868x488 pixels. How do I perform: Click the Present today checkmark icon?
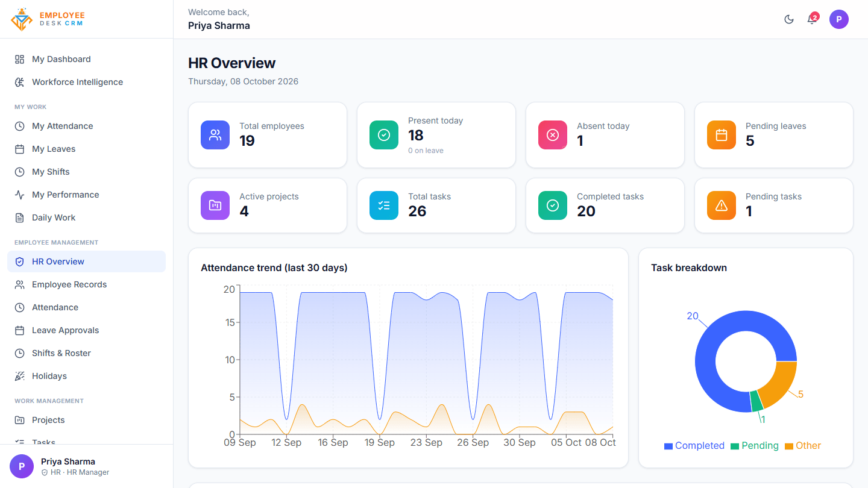[384, 135]
